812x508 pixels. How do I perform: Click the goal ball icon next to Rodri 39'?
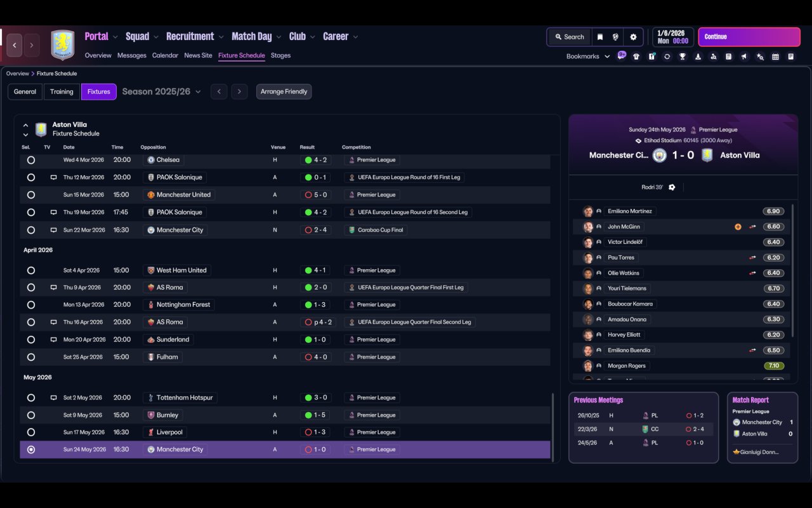pos(672,187)
